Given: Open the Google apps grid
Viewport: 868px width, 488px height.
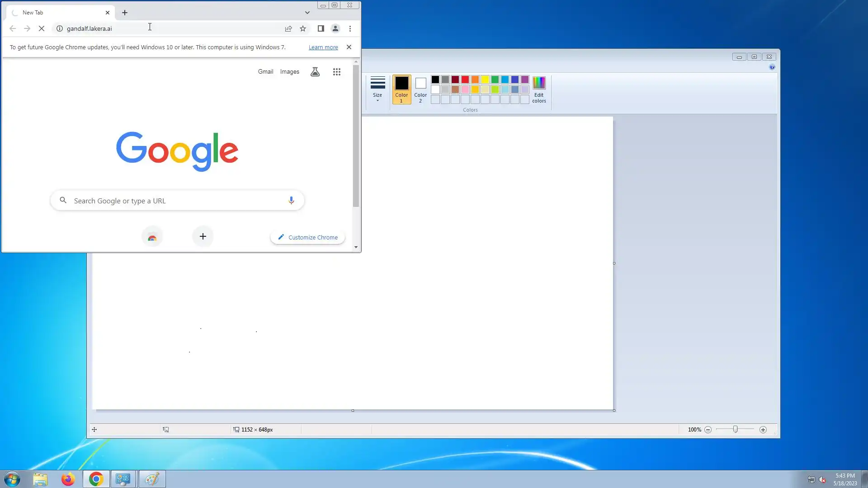Looking at the screenshot, I should coord(337,72).
